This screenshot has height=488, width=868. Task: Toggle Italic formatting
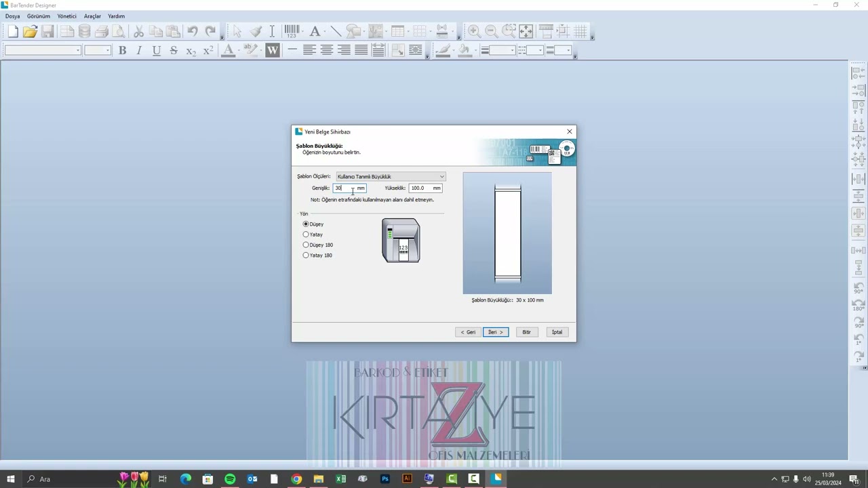pyautogui.click(x=139, y=50)
